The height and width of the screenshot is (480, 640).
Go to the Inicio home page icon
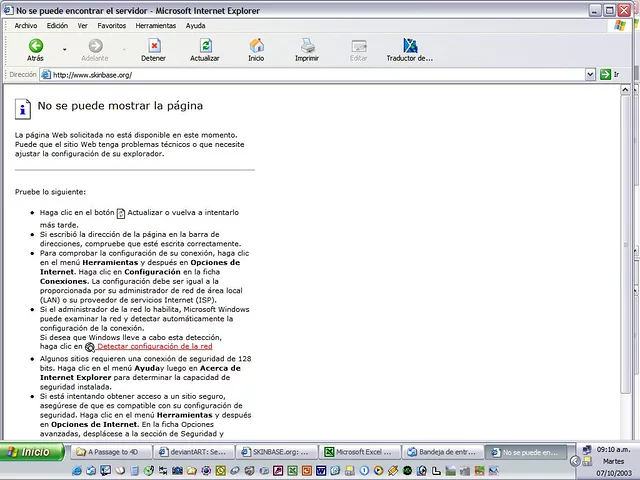pyautogui.click(x=257, y=50)
